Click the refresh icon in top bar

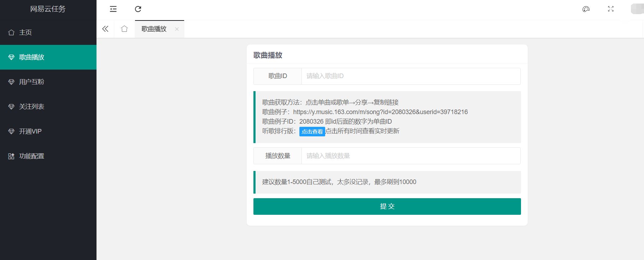(138, 9)
